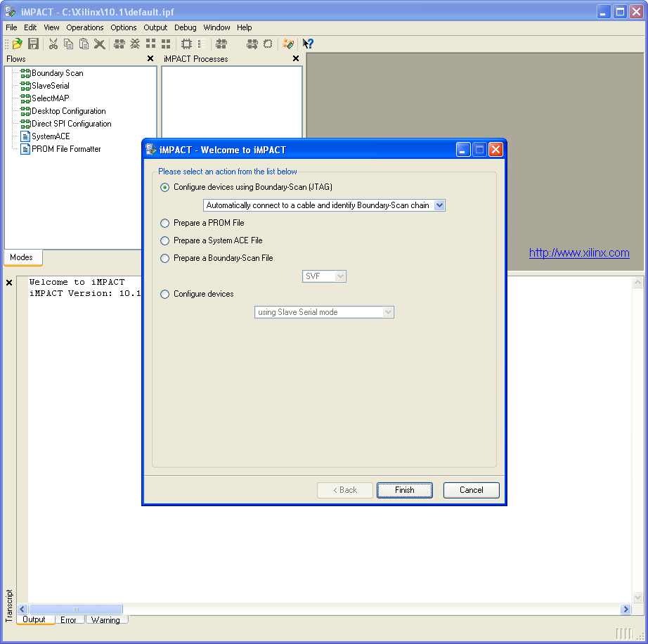
Task: Click the Delete X toolbar icon
Action: [99, 44]
